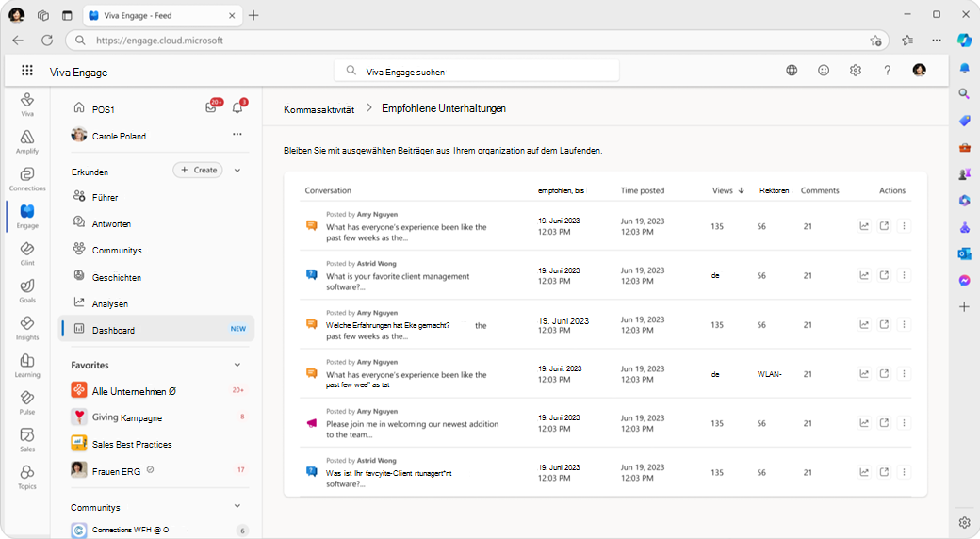The height and width of the screenshot is (539, 980).
Task: Open Learning in the left app rail
Action: pos(27,366)
